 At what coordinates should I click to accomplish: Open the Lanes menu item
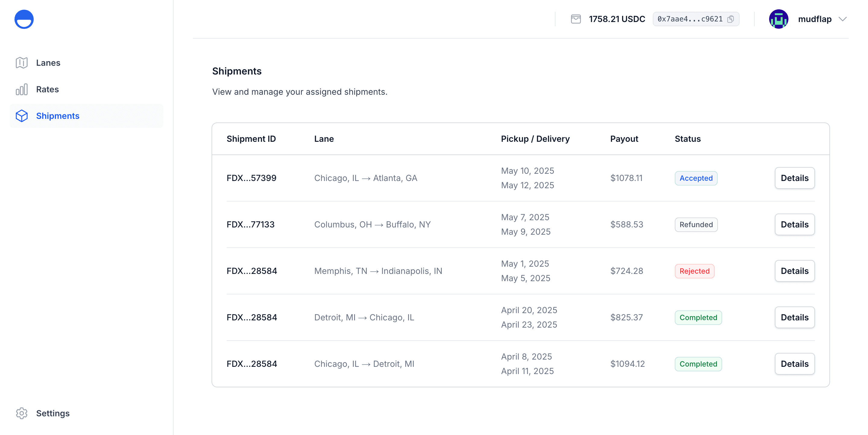(48, 63)
